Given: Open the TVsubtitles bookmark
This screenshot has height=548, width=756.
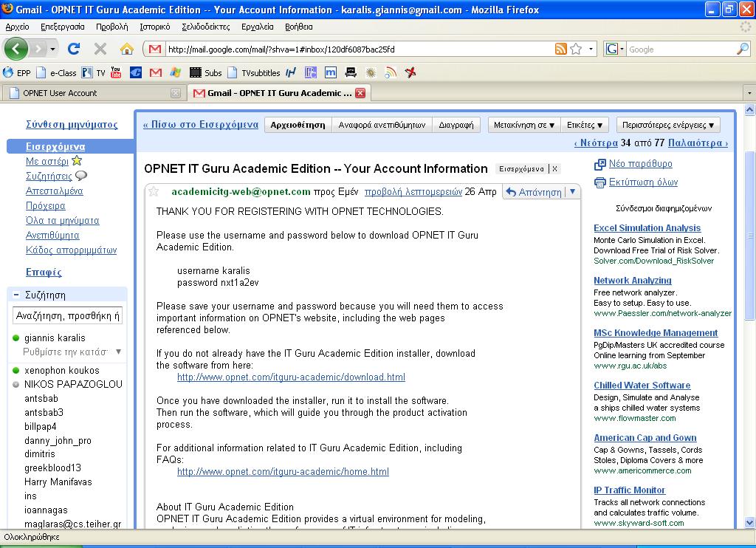Looking at the screenshot, I should [x=254, y=73].
